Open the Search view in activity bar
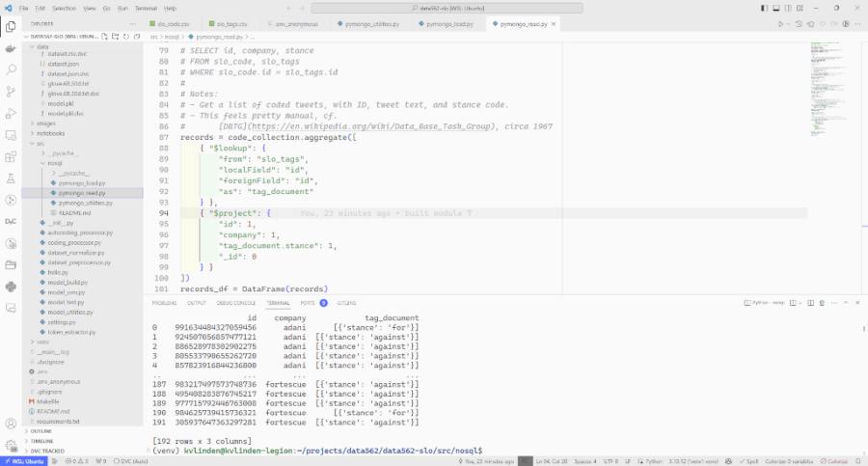This screenshot has height=466, width=868. coord(11,69)
